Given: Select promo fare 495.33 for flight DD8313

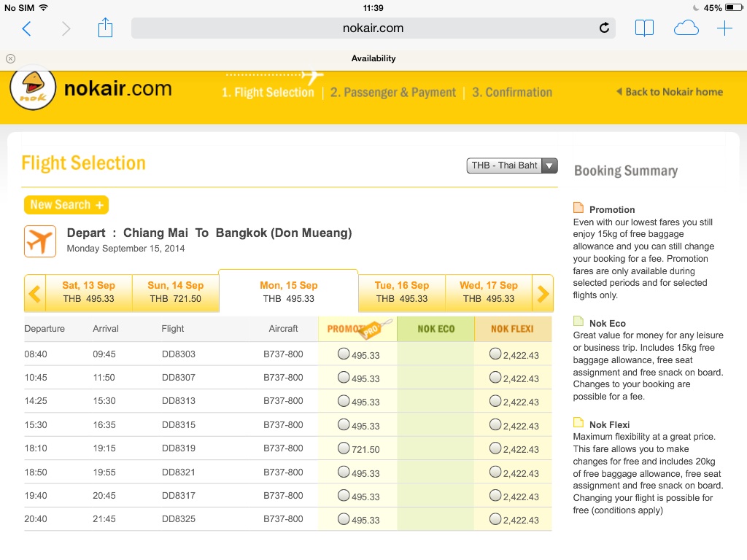Looking at the screenshot, I should click(x=344, y=400).
